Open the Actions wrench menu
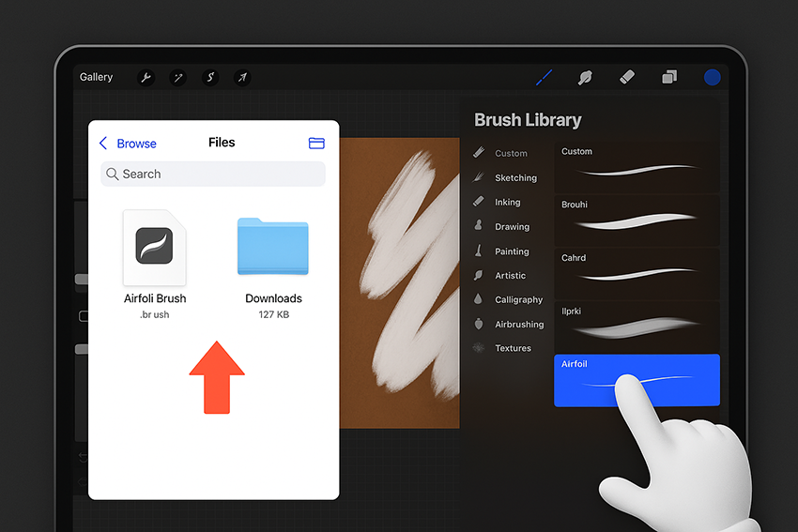Screen dimensions: 798x532 point(146,78)
